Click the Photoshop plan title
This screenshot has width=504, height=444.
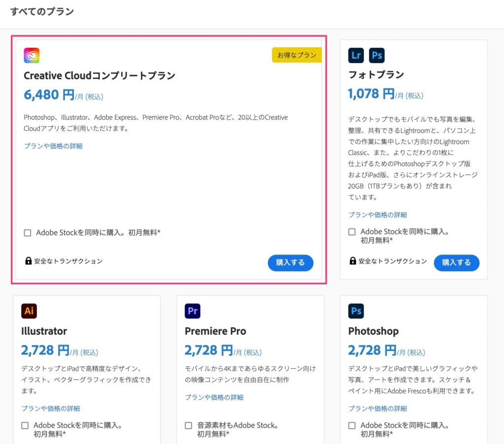point(374,331)
